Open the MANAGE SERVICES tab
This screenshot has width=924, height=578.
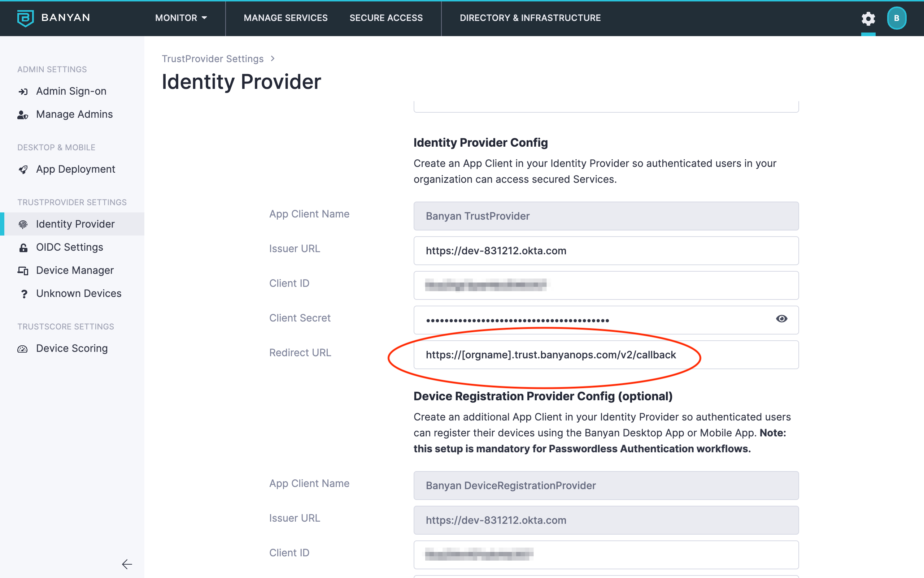[x=286, y=18]
